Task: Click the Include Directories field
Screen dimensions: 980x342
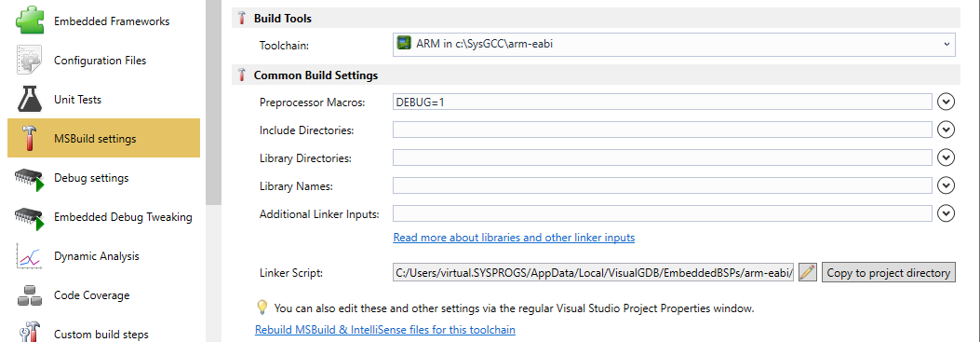Action: click(x=663, y=130)
